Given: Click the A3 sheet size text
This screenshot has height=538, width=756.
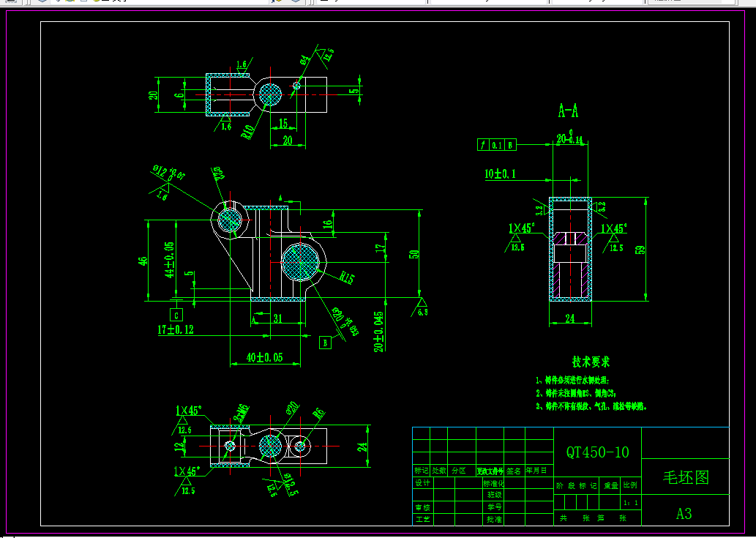Looking at the screenshot, I should (x=684, y=513).
